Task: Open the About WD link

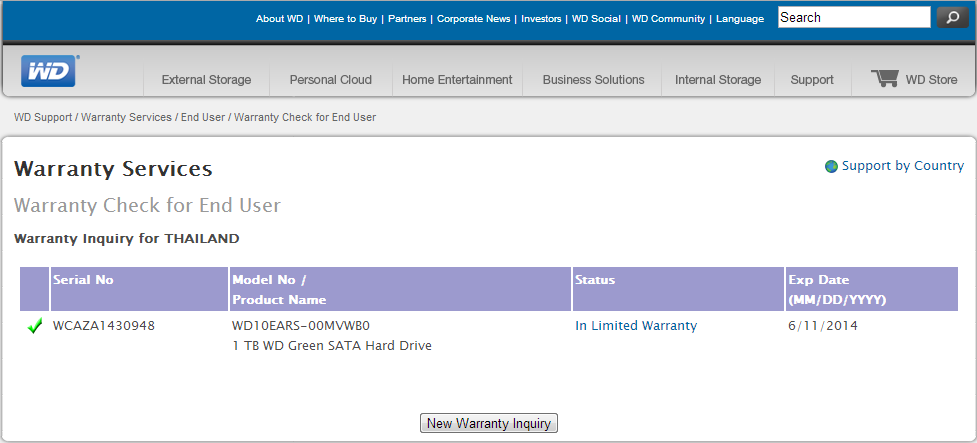Action: (x=280, y=19)
